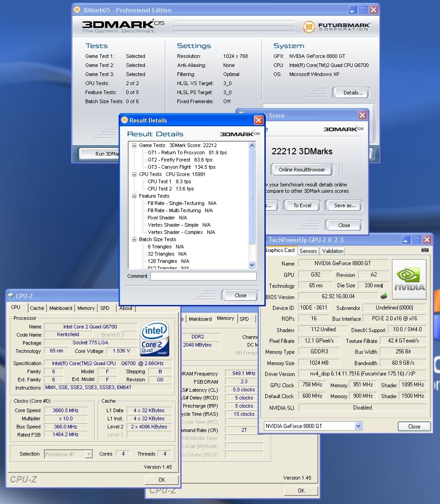Screen dimensions: 440x504
Task: Select Vertex Shader - Simple row
Action: [x=179, y=225]
